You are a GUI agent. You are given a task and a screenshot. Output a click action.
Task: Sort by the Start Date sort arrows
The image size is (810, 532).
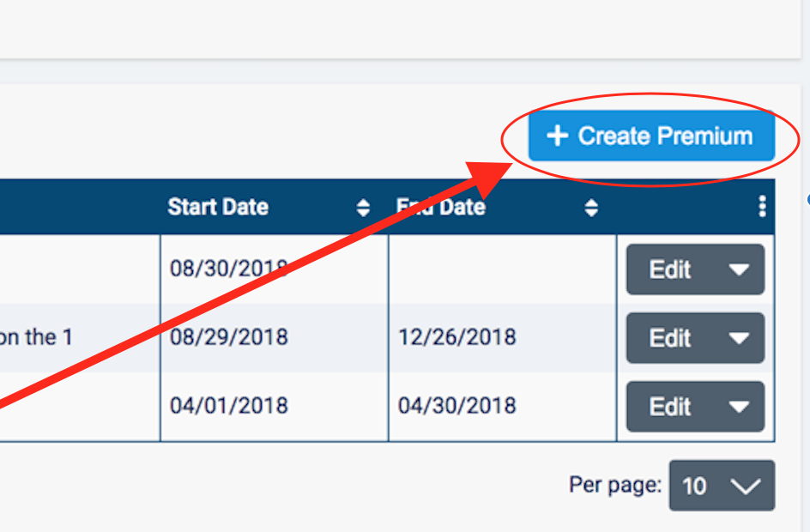[x=364, y=208]
